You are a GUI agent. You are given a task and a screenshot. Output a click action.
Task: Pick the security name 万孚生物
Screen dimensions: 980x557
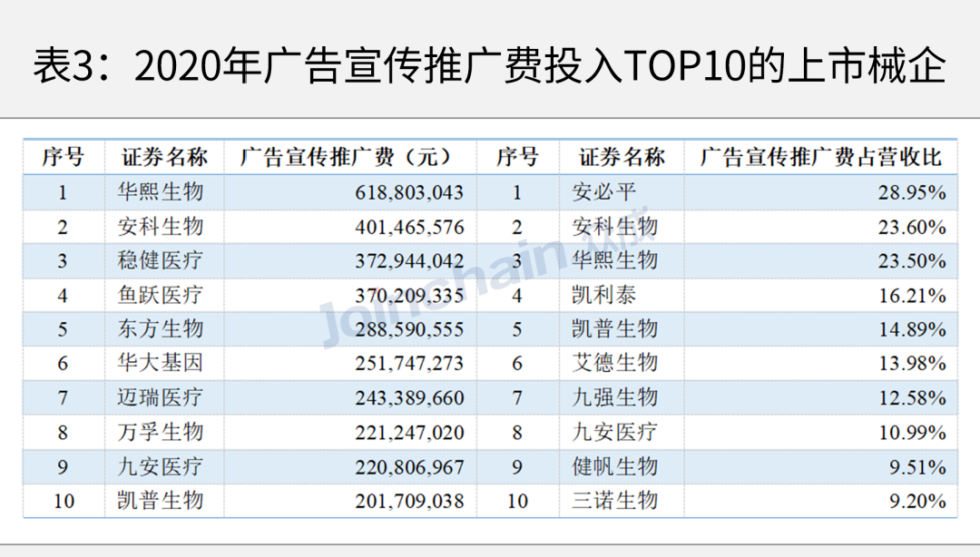pos(161,432)
